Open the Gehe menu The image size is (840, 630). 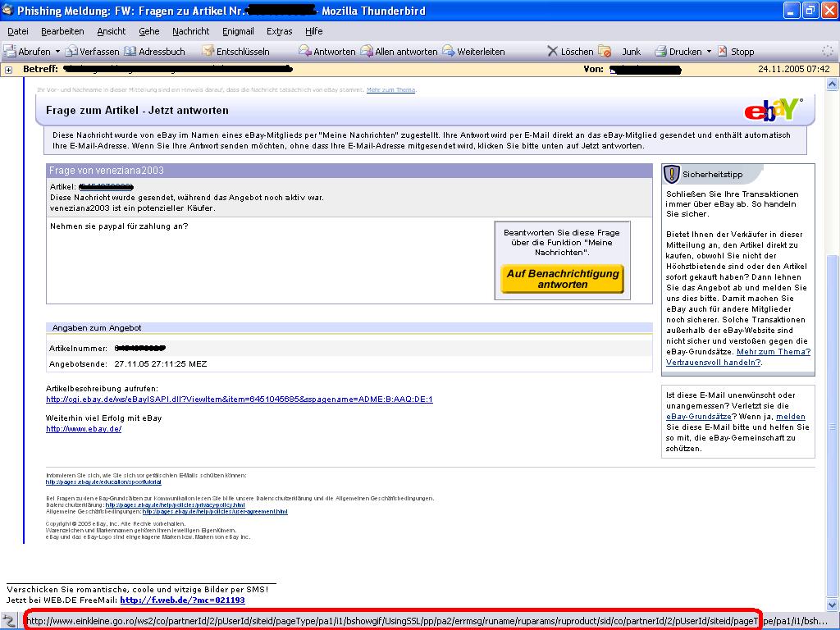tap(149, 31)
